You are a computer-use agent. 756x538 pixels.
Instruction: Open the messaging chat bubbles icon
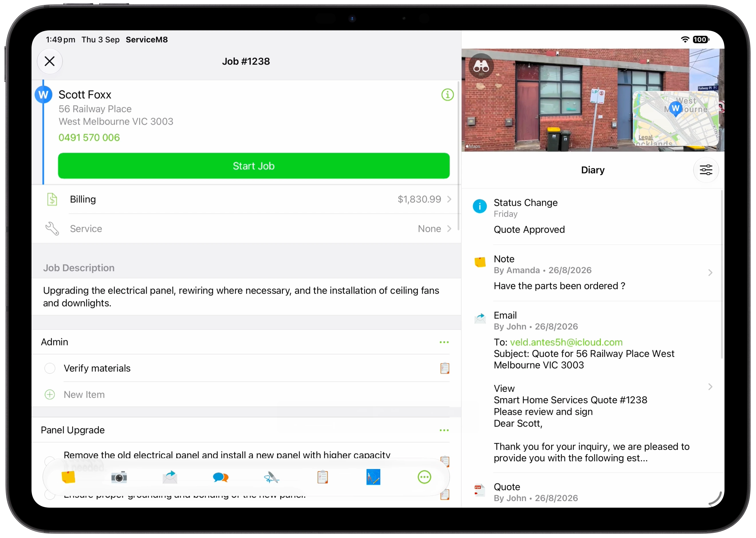(x=221, y=477)
